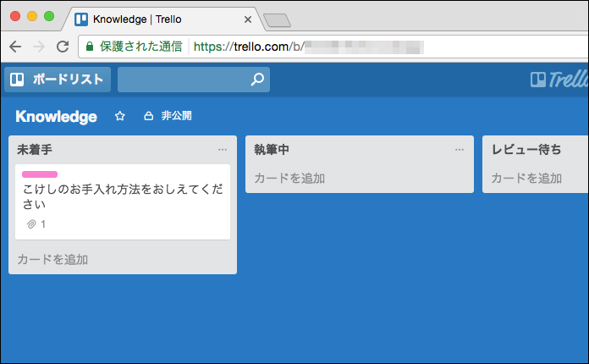The height and width of the screenshot is (364, 589).
Task: Select the Knowledge | Trello tab
Action: click(162, 19)
